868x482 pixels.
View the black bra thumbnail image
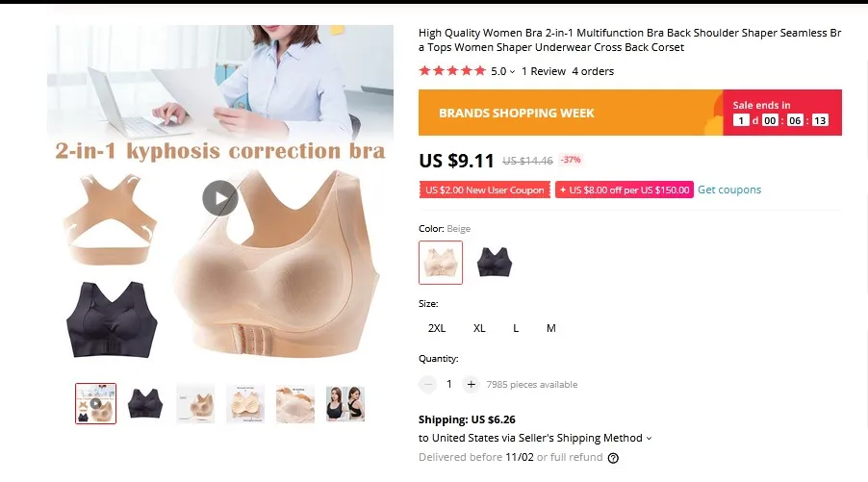pos(145,403)
